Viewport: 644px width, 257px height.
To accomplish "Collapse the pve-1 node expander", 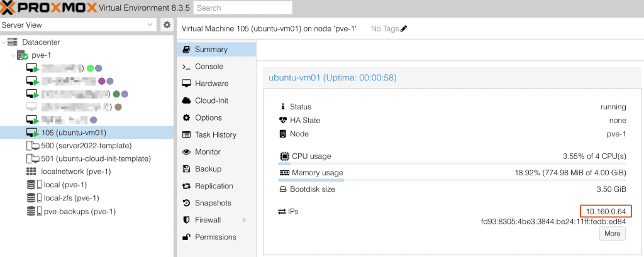I will 14,55.
